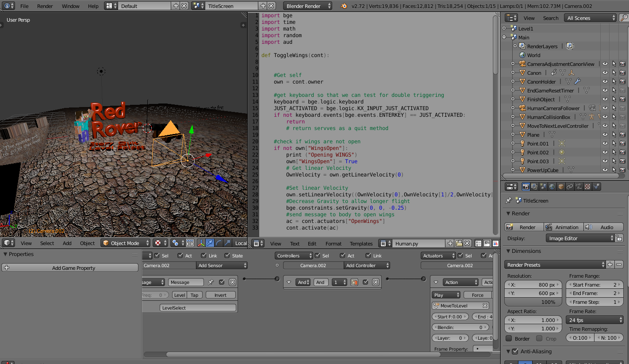Click the outliner search magnifying glass icon
Image resolution: width=629 pixels, height=364 pixels.
(x=624, y=18)
